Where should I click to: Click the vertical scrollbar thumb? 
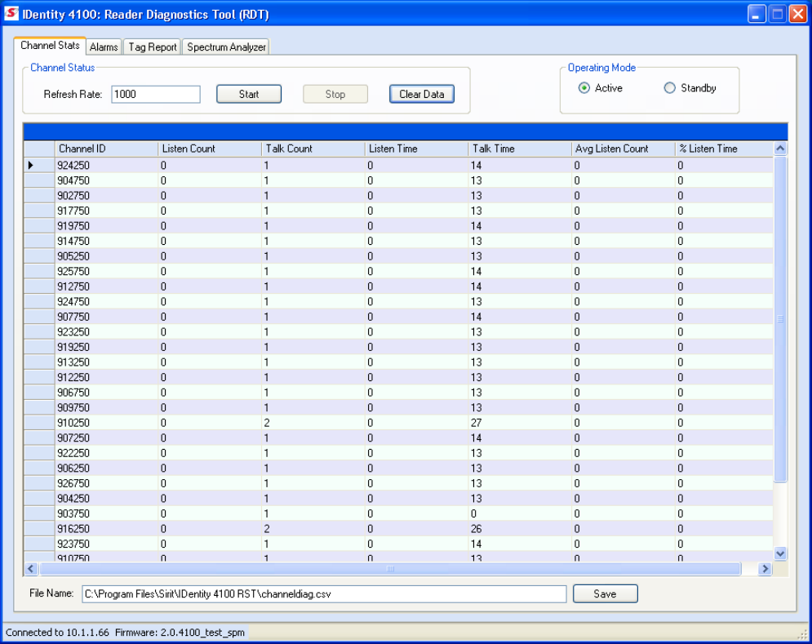coord(780,318)
